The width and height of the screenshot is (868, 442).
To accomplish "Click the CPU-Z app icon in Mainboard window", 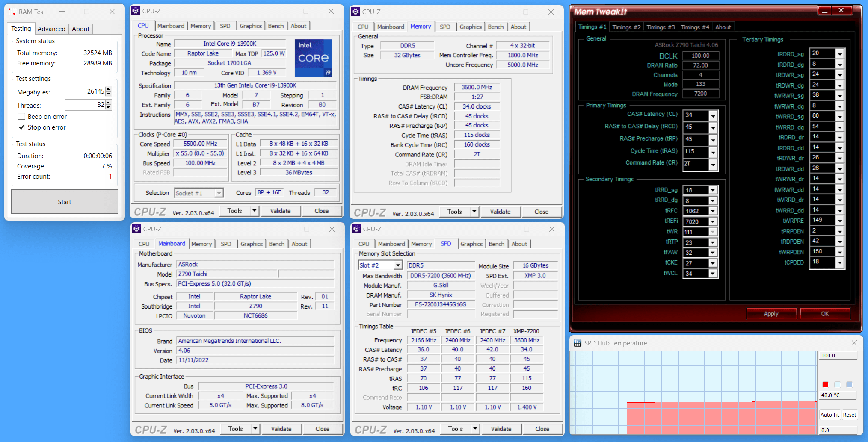I will [x=136, y=229].
